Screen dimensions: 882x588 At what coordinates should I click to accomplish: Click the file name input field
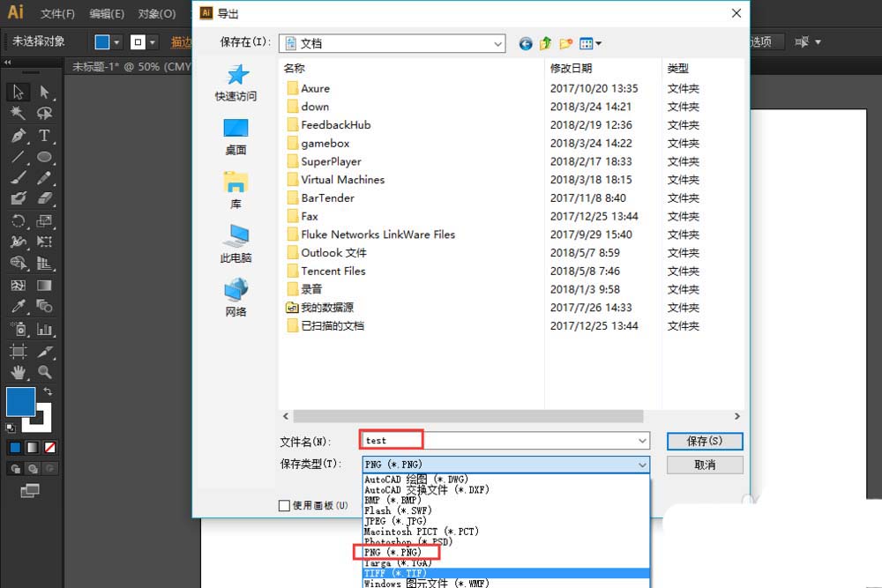click(505, 441)
